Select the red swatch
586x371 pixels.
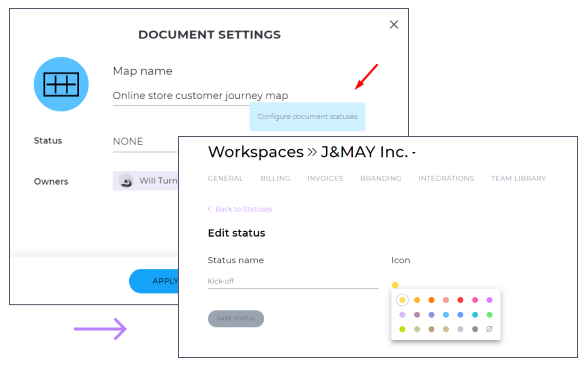460,300
